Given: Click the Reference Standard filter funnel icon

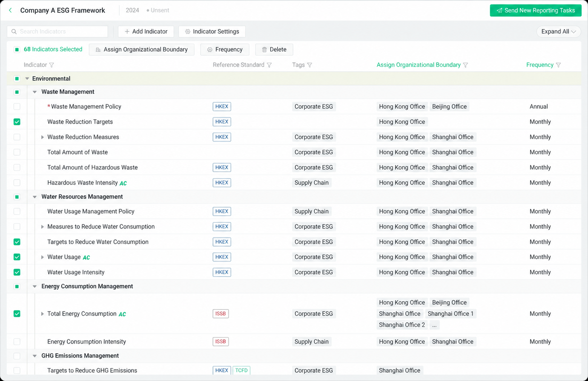Looking at the screenshot, I should [x=269, y=65].
